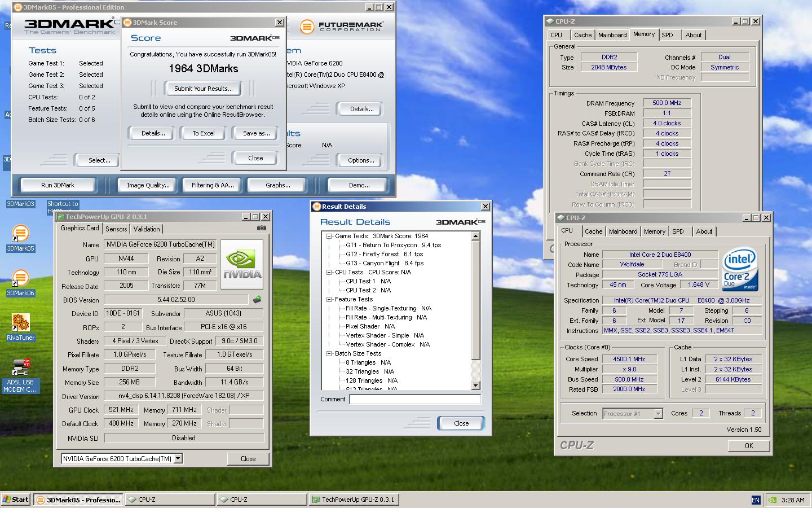Click the Options button in 3DMark05
Image resolution: width=812 pixels, height=508 pixels.
point(361,160)
